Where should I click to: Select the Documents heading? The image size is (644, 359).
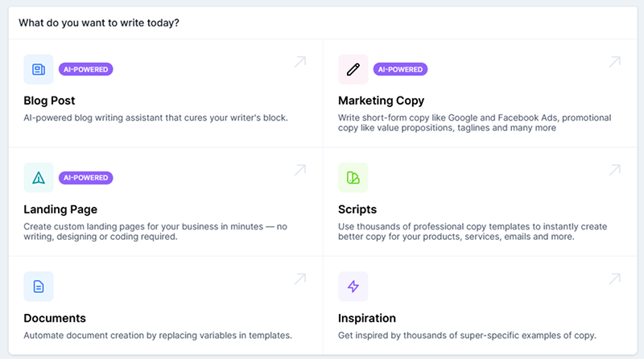point(55,318)
